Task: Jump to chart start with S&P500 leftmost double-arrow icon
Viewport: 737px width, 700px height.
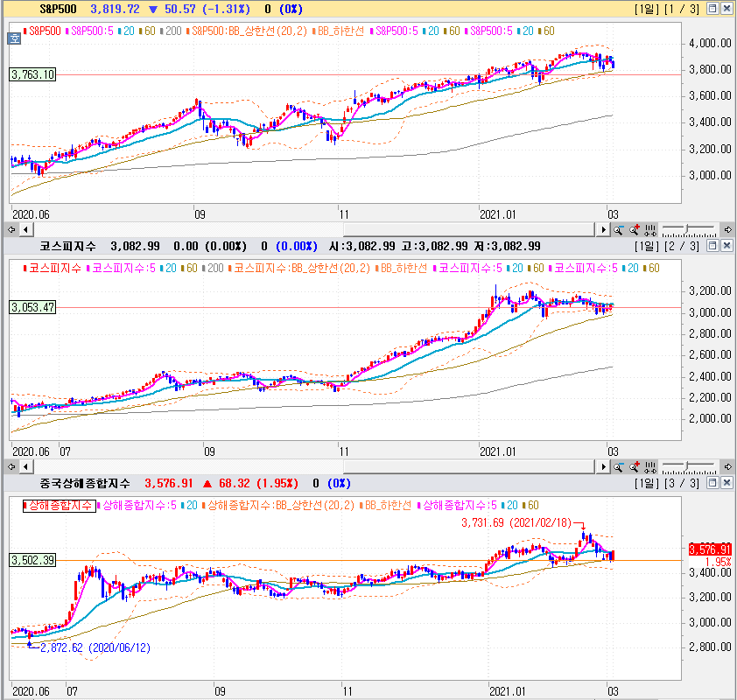Action: 11,230
